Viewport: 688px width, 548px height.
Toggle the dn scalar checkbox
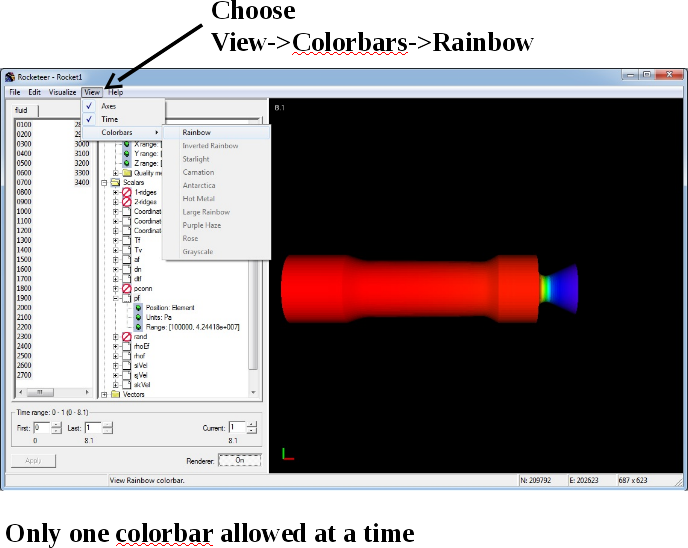tap(127, 269)
